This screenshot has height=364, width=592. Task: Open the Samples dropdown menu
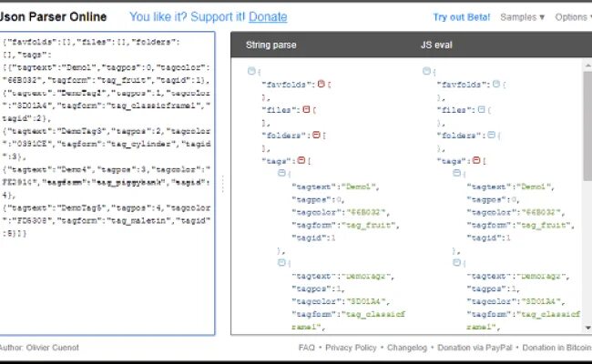[x=523, y=16]
